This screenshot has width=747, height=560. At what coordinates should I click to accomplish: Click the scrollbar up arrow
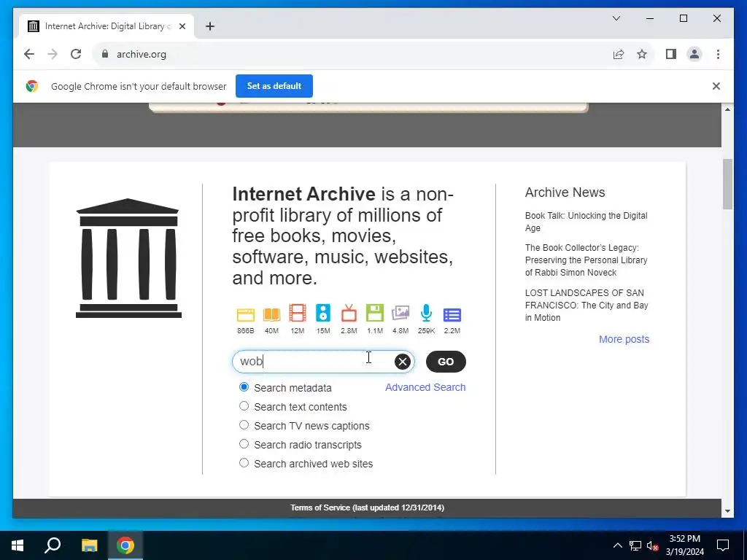pos(727,109)
